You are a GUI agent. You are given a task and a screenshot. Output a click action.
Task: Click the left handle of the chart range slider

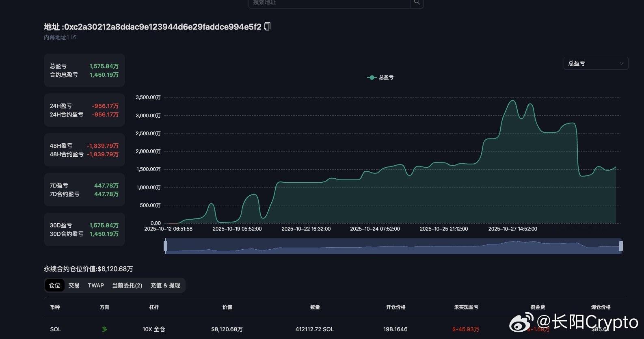point(165,246)
